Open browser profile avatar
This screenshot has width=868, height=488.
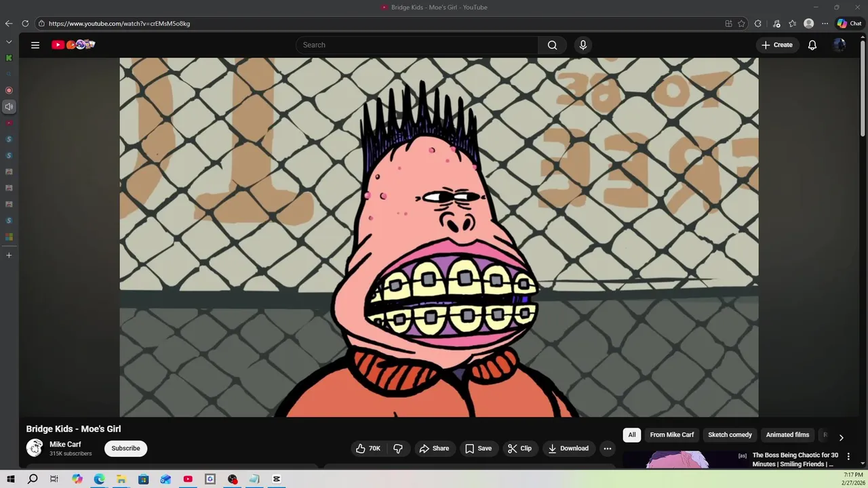coord(808,23)
